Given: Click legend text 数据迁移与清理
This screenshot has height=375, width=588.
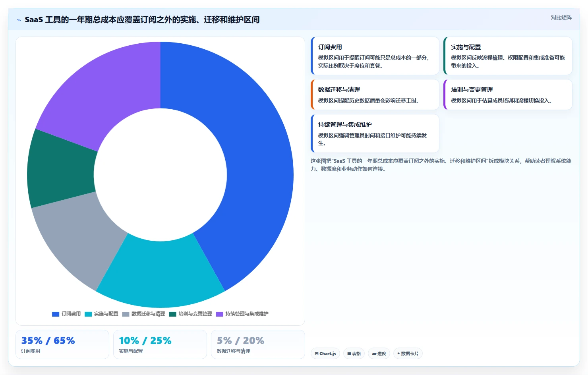Looking at the screenshot, I should 148,314.
